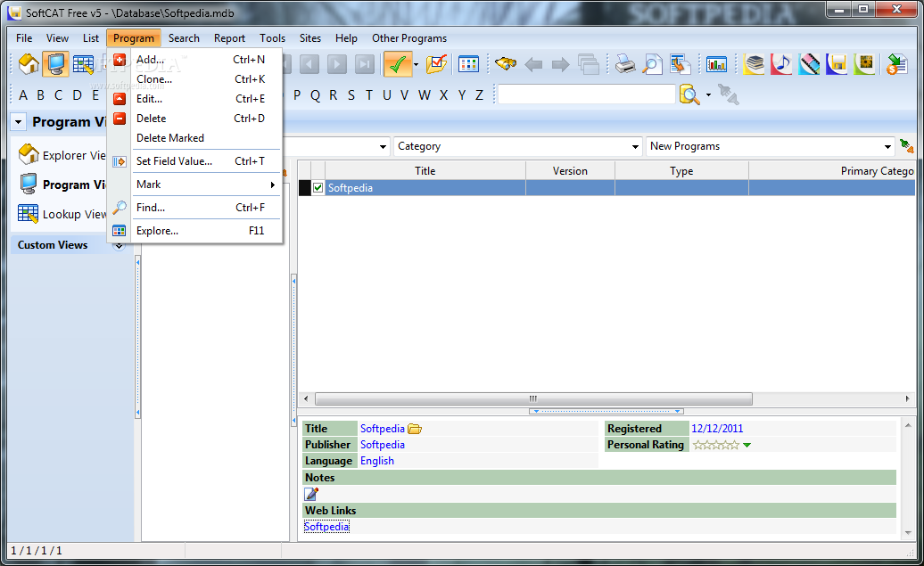The height and width of the screenshot is (566, 924).
Task: Click the printer icon
Action: [x=625, y=64]
